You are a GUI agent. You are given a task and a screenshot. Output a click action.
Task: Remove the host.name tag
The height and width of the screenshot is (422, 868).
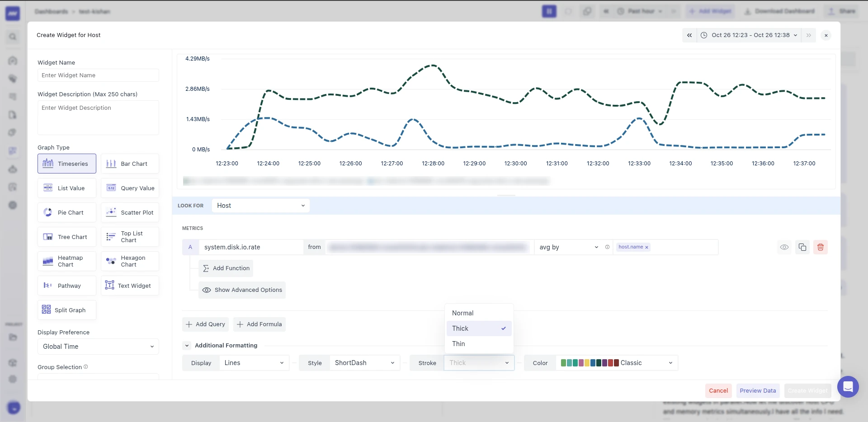tap(646, 247)
